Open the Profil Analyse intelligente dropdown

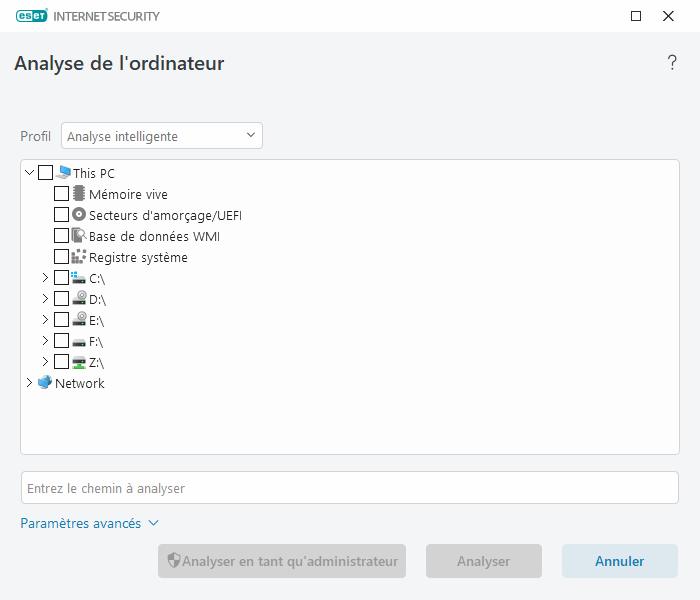pyautogui.click(x=162, y=136)
